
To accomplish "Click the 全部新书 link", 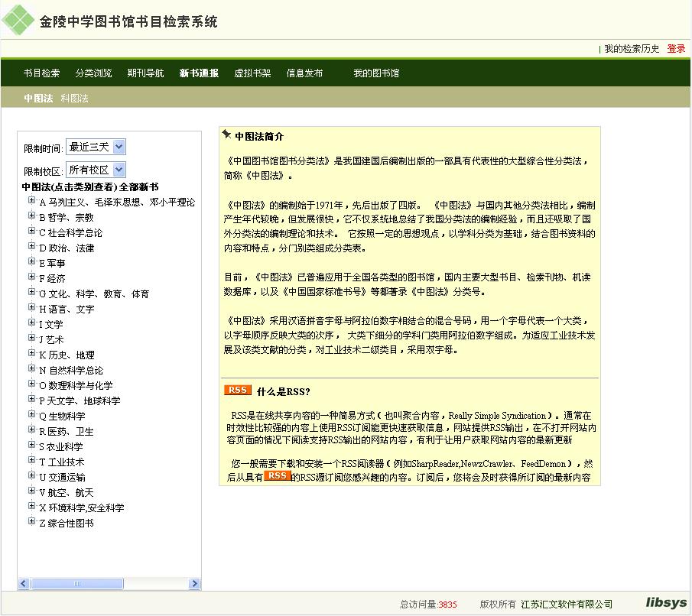I will tap(139, 187).
